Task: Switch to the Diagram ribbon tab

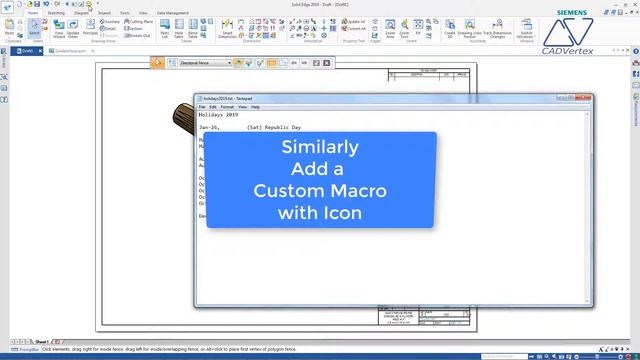Action: click(81, 13)
